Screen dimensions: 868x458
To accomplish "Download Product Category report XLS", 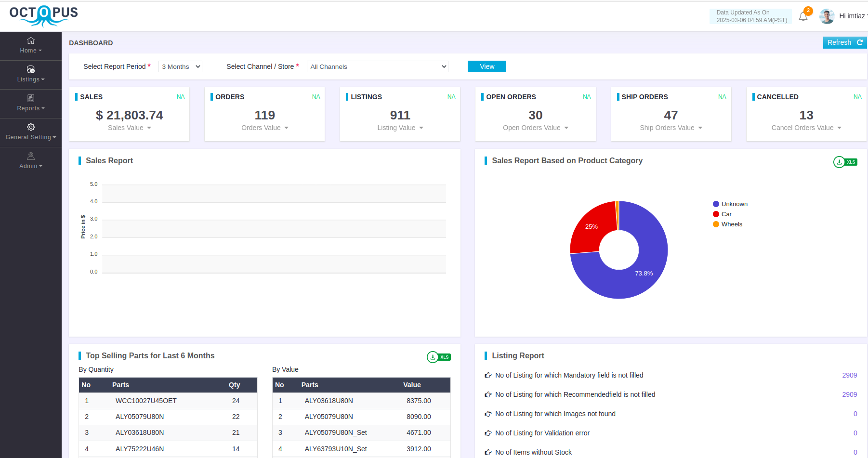I will [845, 162].
